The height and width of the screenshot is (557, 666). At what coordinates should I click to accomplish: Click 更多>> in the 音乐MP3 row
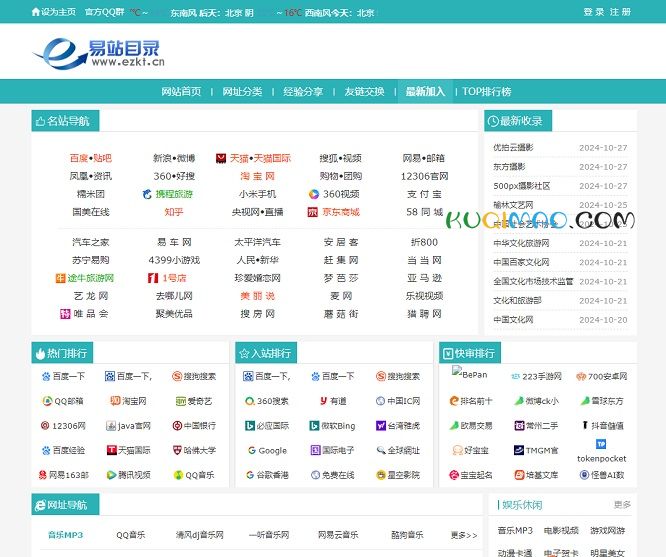point(464,535)
